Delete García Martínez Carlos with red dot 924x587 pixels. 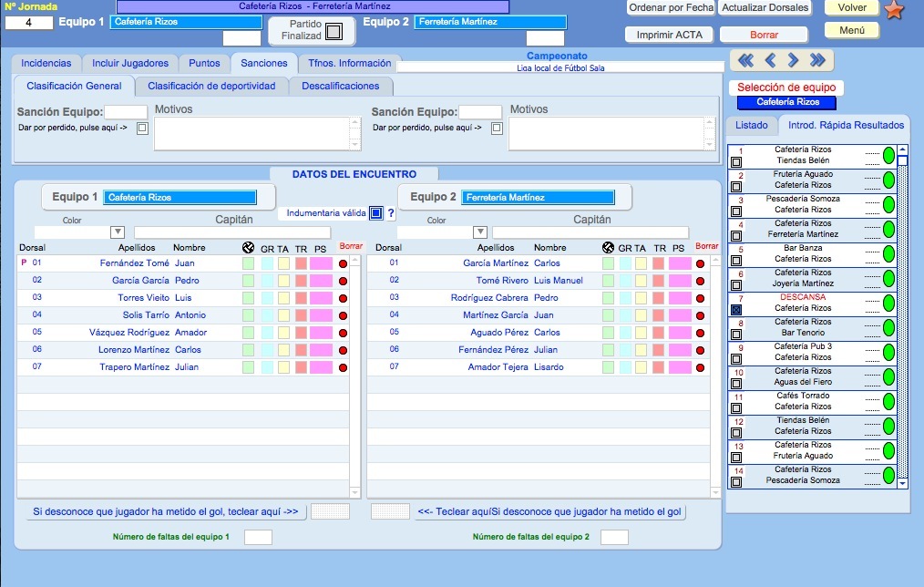[700, 264]
